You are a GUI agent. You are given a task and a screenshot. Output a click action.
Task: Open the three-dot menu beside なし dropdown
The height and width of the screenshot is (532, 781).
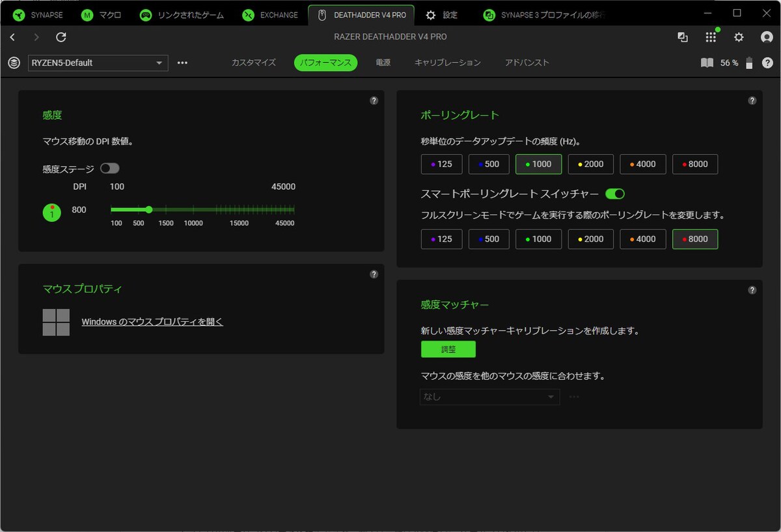tap(574, 397)
